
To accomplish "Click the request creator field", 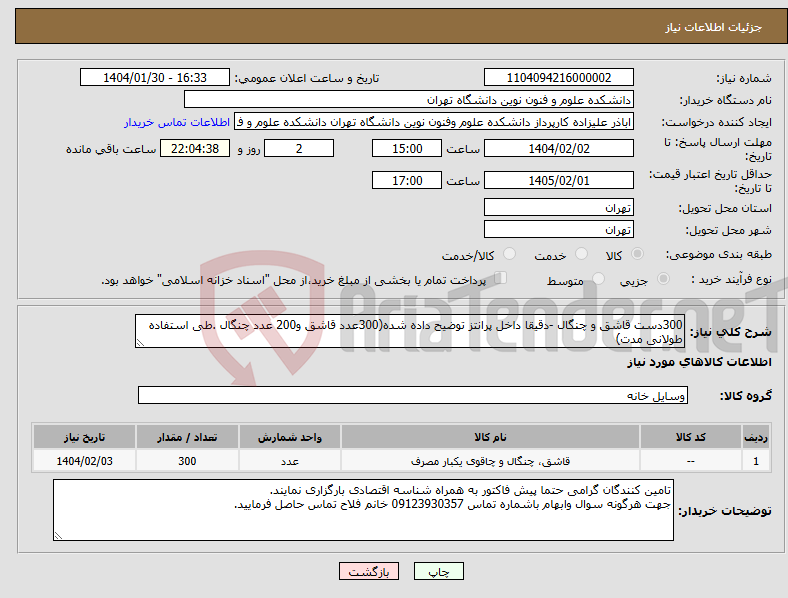I will (x=434, y=122).
